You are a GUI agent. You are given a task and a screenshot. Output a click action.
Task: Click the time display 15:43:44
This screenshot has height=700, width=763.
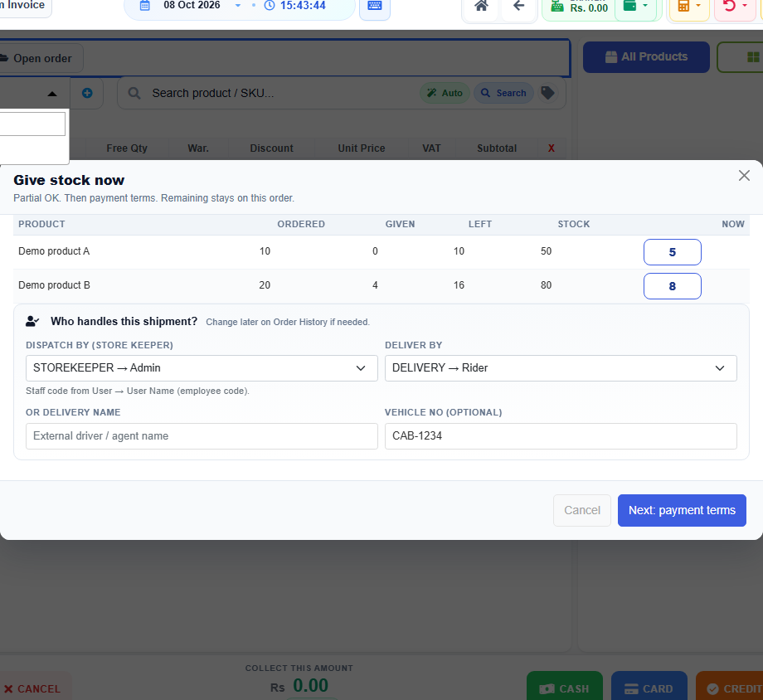coord(303,6)
